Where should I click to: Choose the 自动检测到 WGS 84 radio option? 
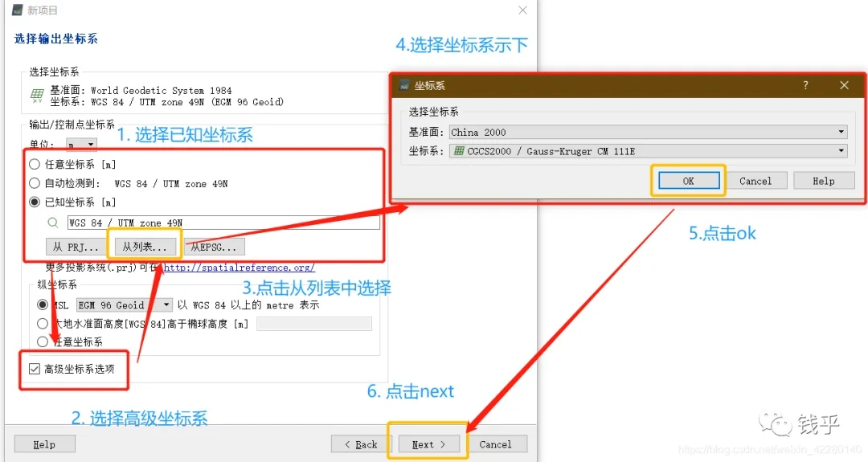(x=35, y=183)
